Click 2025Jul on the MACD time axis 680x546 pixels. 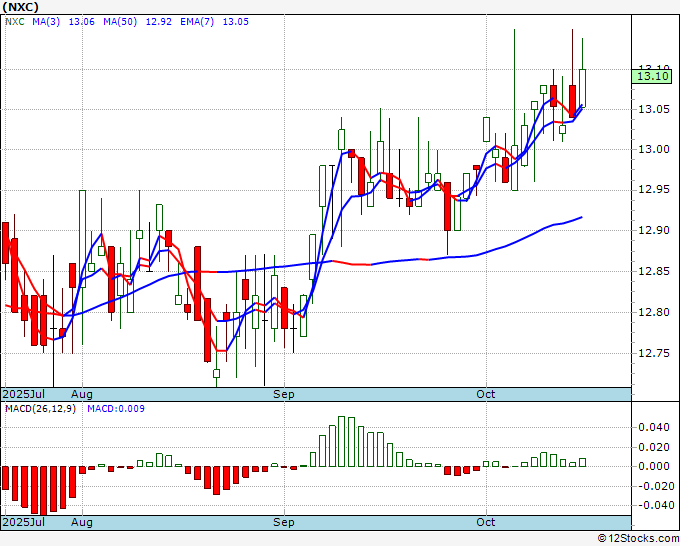click(x=24, y=522)
